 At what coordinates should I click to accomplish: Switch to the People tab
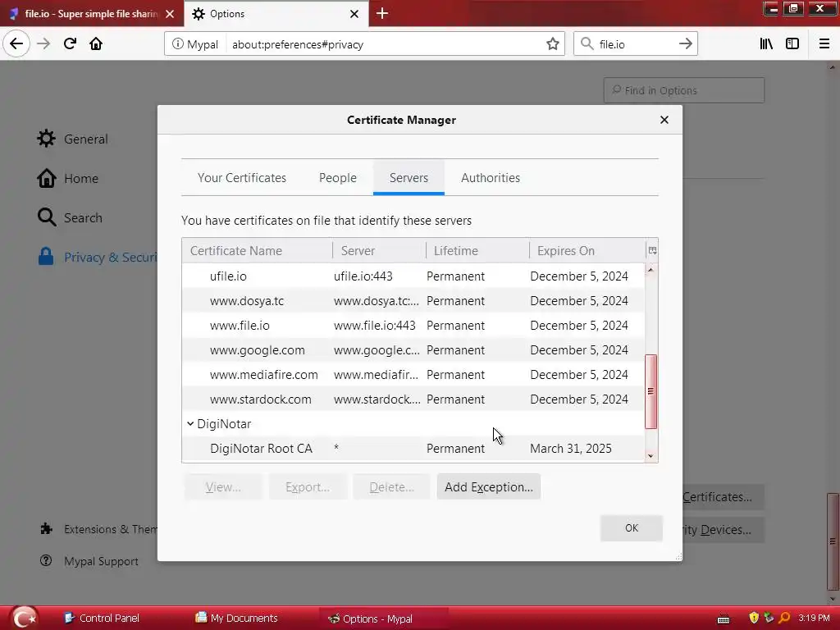[337, 178]
